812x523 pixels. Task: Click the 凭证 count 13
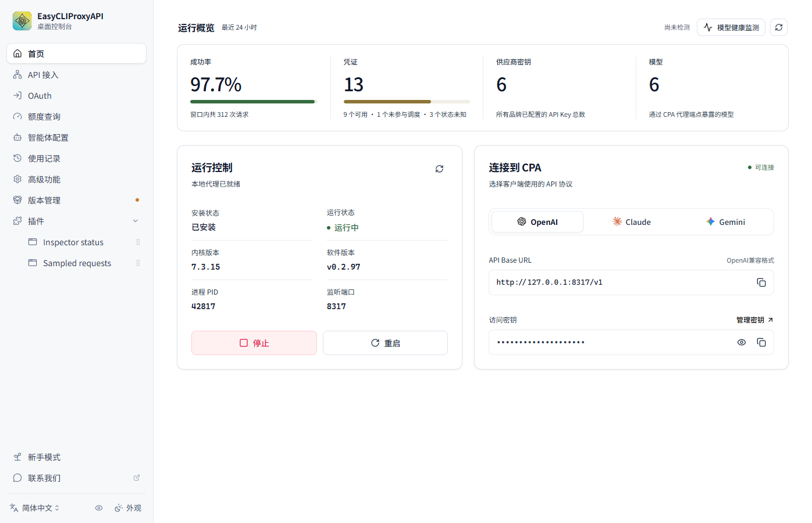(x=354, y=85)
